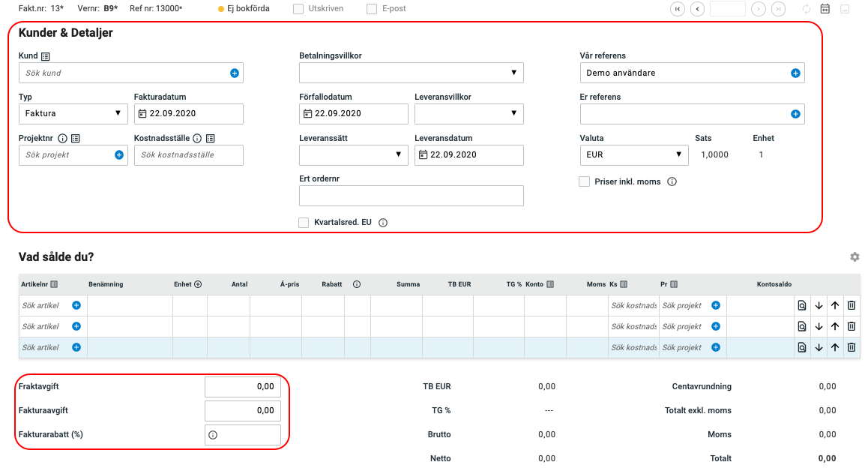This screenshot has width=868, height=468.
Task: Open customer list icon next to Kund
Action: (46, 56)
